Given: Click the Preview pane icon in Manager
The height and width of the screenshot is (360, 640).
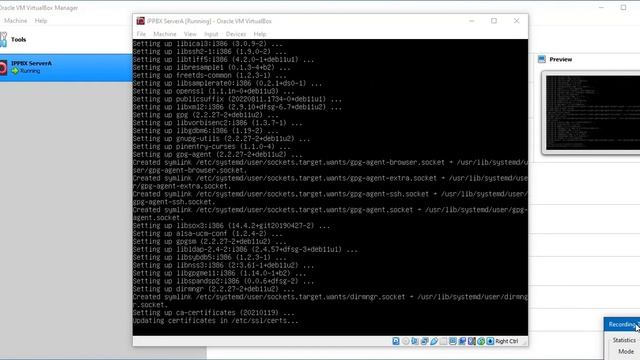Looking at the screenshot, I should 542,59.
